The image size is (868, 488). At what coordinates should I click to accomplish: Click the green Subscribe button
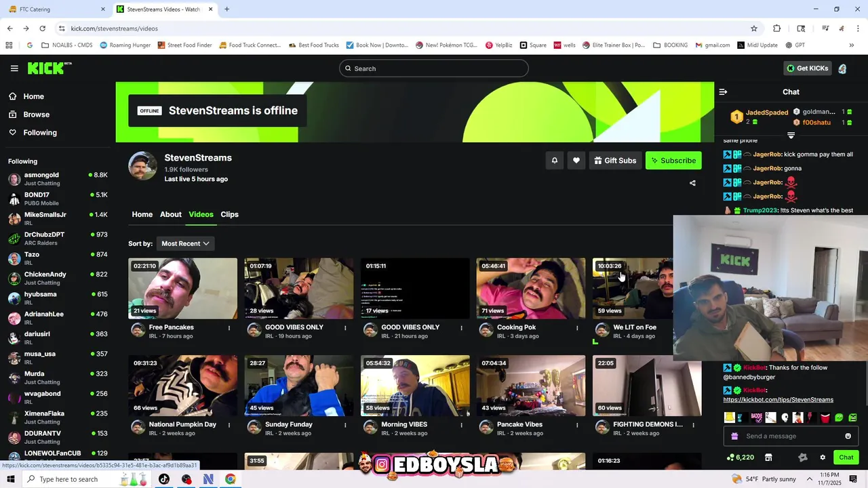(x=673, y=161)
